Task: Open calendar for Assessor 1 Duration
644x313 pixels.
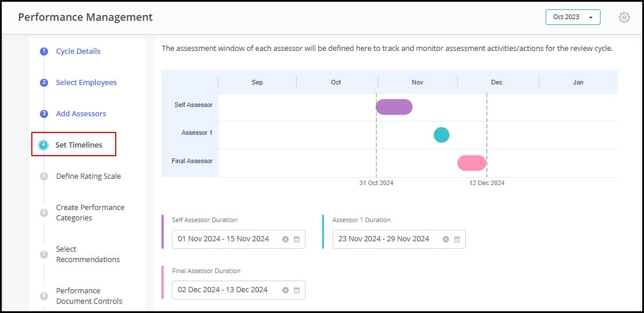Action: pyautogui.click(x=457, y=240)
